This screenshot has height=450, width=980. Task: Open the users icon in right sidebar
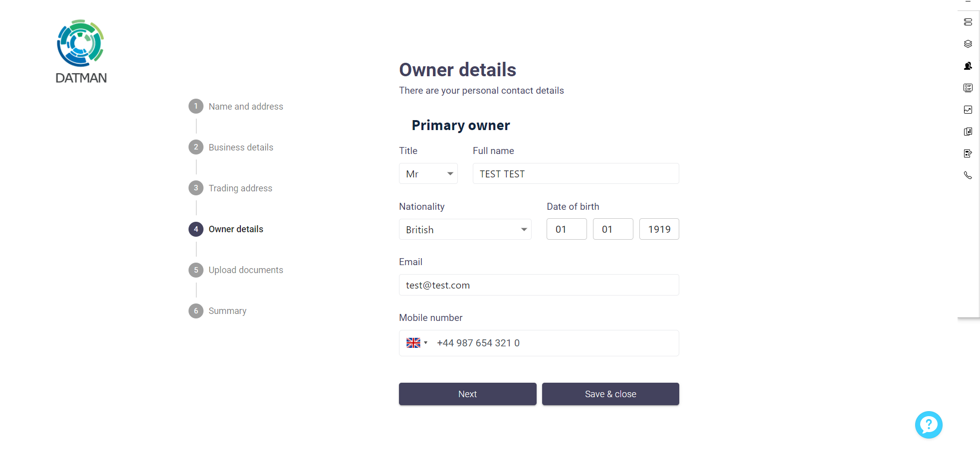968,66
